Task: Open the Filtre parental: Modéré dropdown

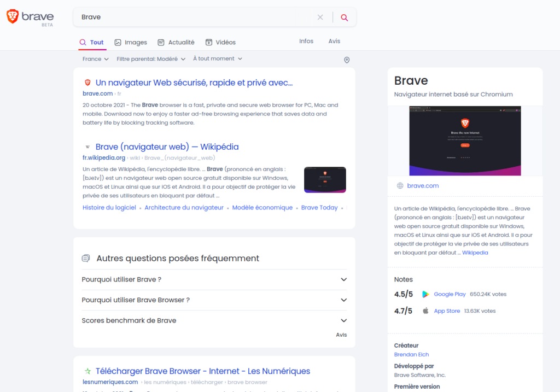Action: (151, 59)
